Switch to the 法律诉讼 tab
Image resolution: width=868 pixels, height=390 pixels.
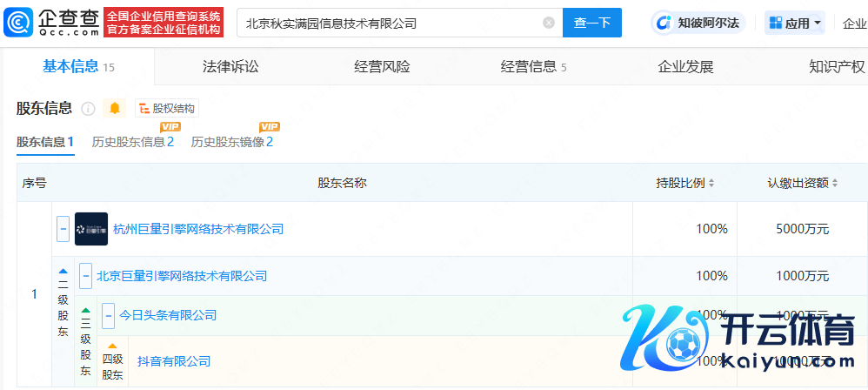[x=230, y=67]
